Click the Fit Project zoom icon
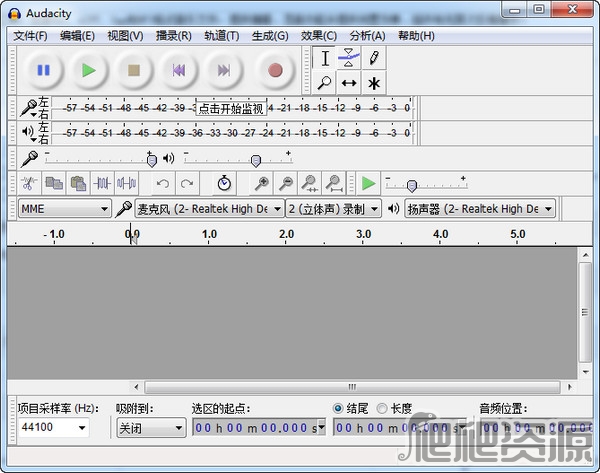 coord(334,184)
